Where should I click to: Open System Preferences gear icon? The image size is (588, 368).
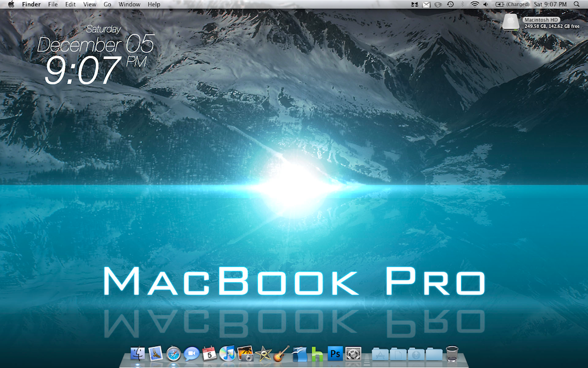(353, 354)
